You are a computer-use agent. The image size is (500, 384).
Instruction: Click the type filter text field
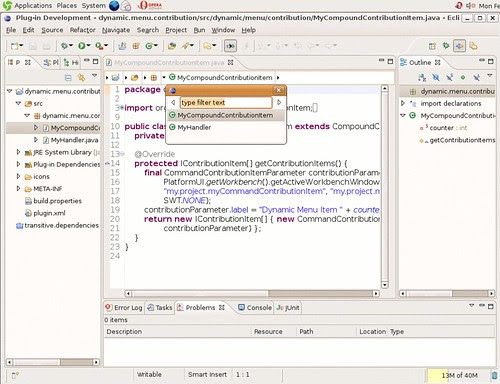click(226, 102)
